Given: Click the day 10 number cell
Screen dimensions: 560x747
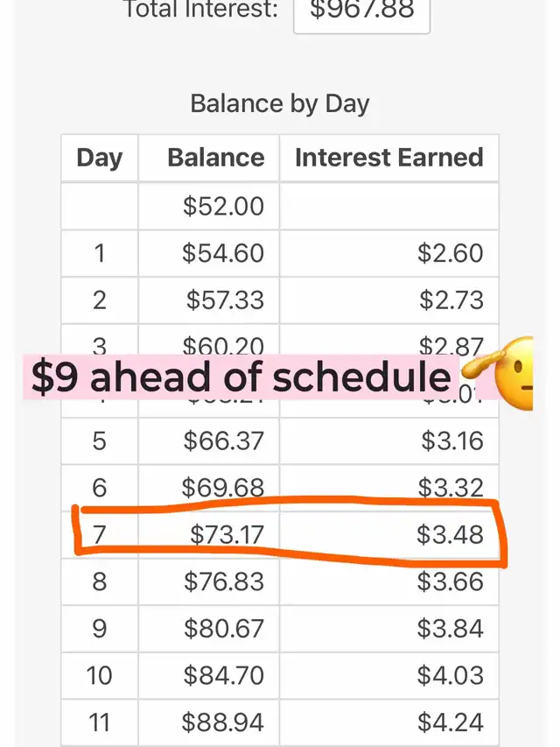Looking at the screenshot, I should tap(99, 675).
